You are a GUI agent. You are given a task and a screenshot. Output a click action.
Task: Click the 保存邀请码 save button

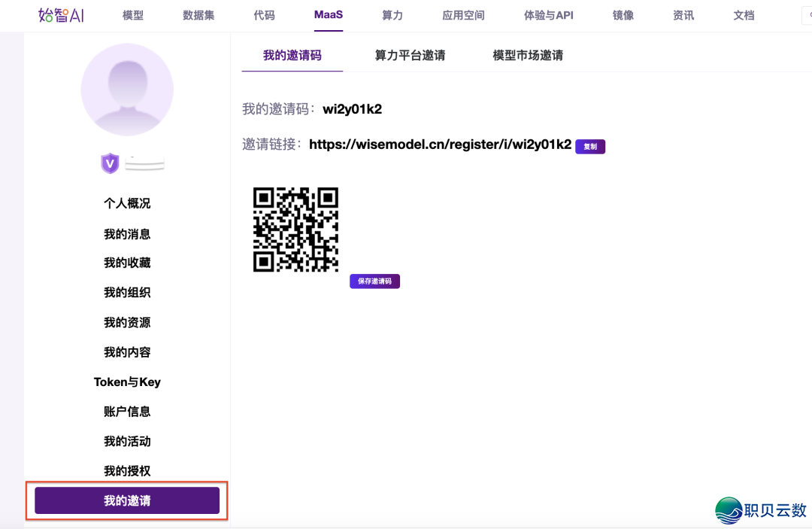[374, 281]
